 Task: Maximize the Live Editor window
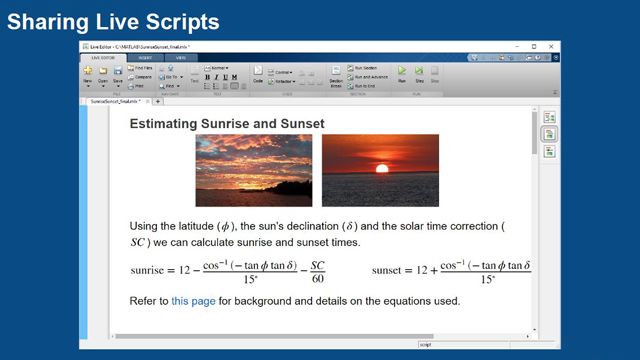[534, 47]
